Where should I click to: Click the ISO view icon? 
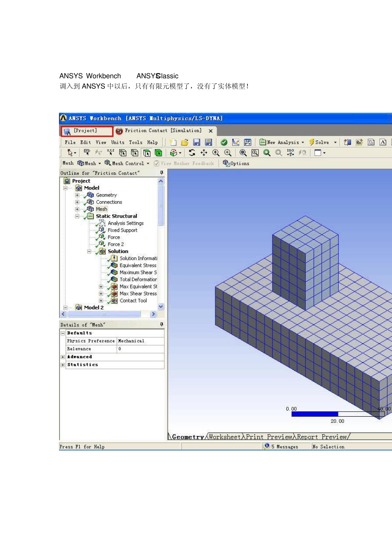(x=290, y=153)
